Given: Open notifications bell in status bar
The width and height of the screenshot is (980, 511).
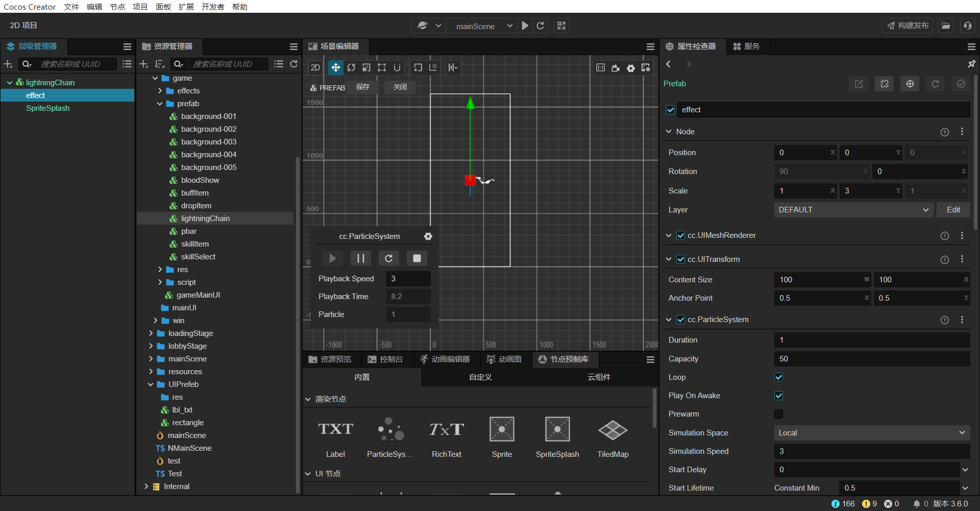Looking at the screenshot, I should (x=917, y=504).
